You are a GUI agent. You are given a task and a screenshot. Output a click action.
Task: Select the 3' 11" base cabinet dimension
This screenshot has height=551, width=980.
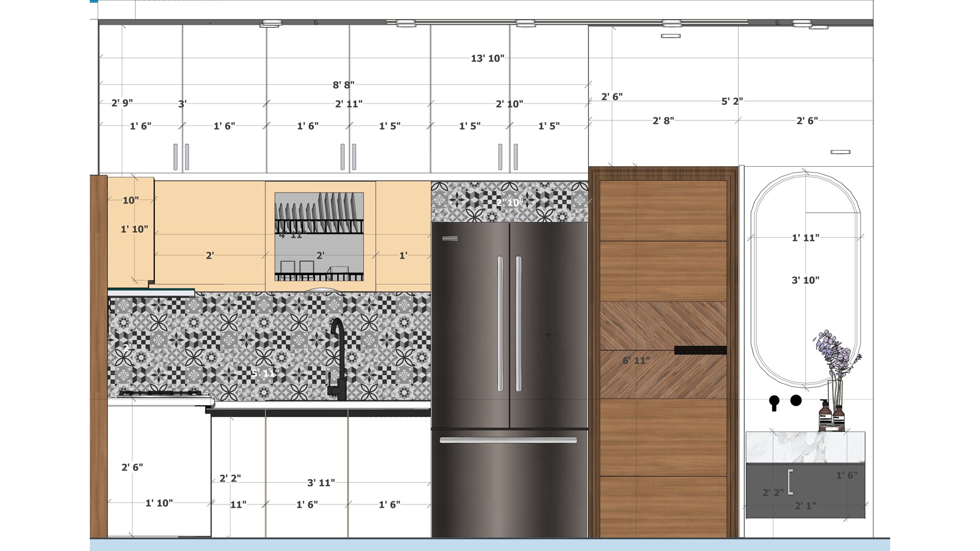point(321,483)
